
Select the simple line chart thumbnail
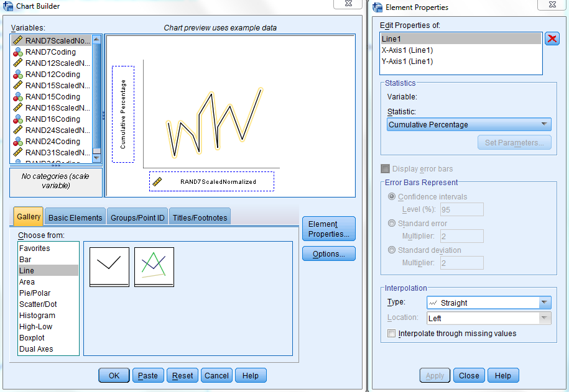pyautogui.click(x=109, y=267)
